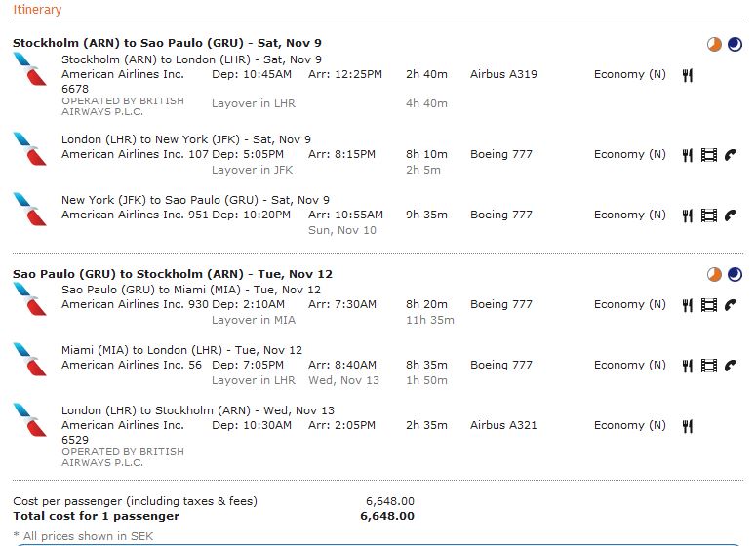Select the Stockholm to Sao Paulo trip header
The width and height of the screenshot is (756, 546).
[x=167, y=43]
